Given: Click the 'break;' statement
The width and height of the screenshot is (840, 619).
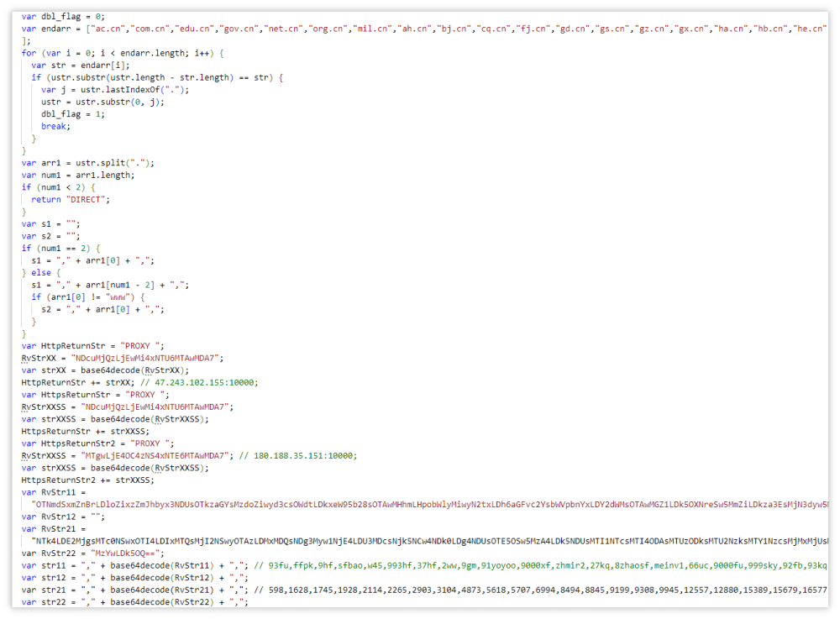Looking at the screenshot, I should (x=56, y=126).
